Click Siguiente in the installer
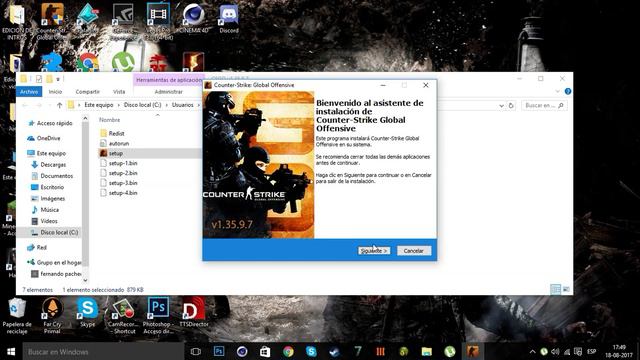The height and width of the screenshot is (360, 640). coord(374,251)
